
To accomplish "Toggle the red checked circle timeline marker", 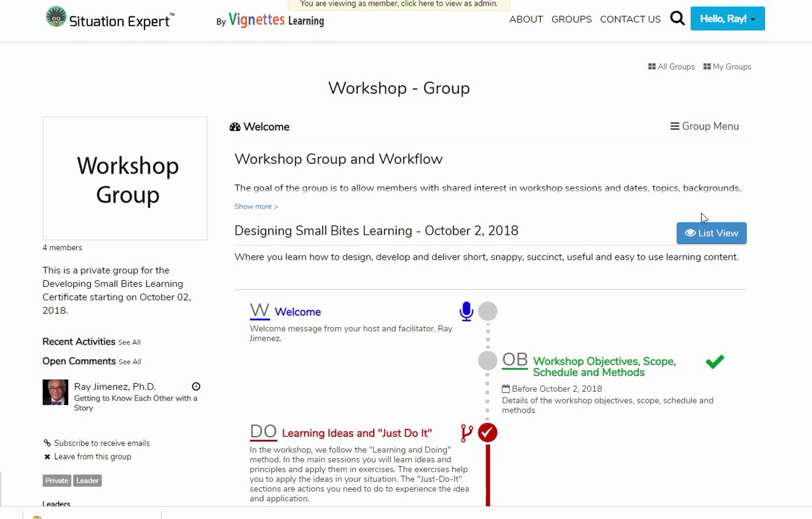I will [487, 432].
